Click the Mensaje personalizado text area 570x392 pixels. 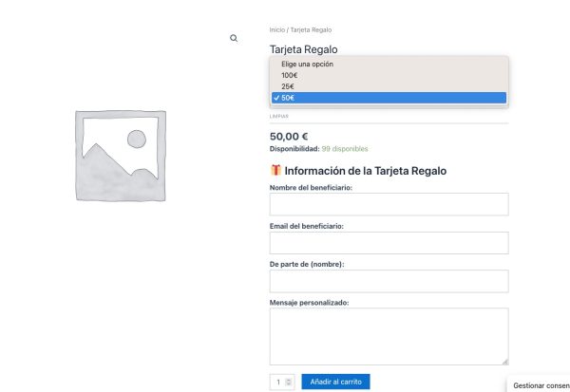pyautogui.click(x=389, y=335)
